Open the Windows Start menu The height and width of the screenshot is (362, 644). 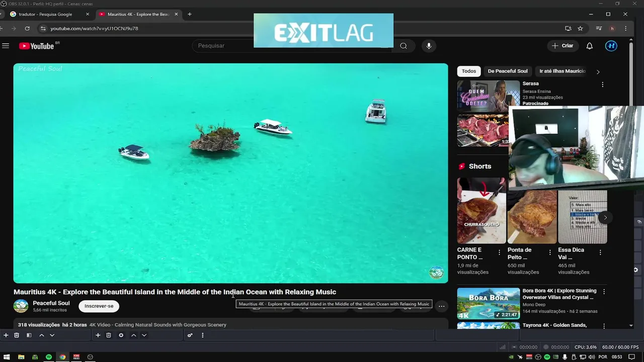tap(7, 357)
